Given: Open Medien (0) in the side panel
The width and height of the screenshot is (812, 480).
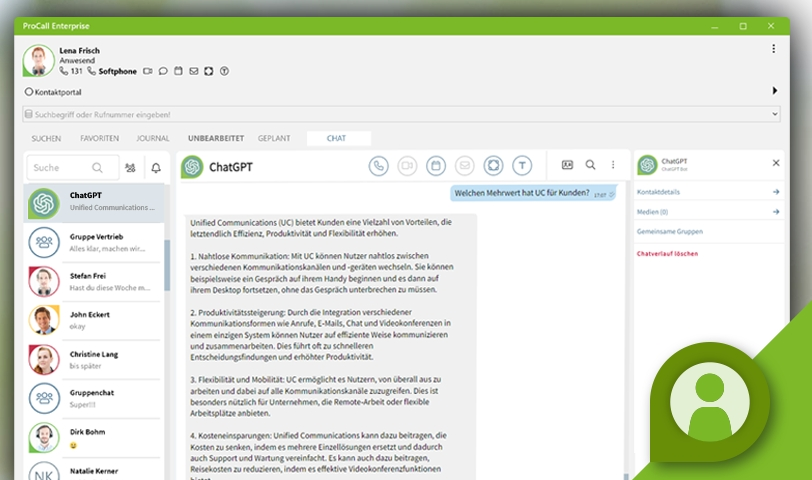Looking at the screenshot, I should [x=708, y=211].
